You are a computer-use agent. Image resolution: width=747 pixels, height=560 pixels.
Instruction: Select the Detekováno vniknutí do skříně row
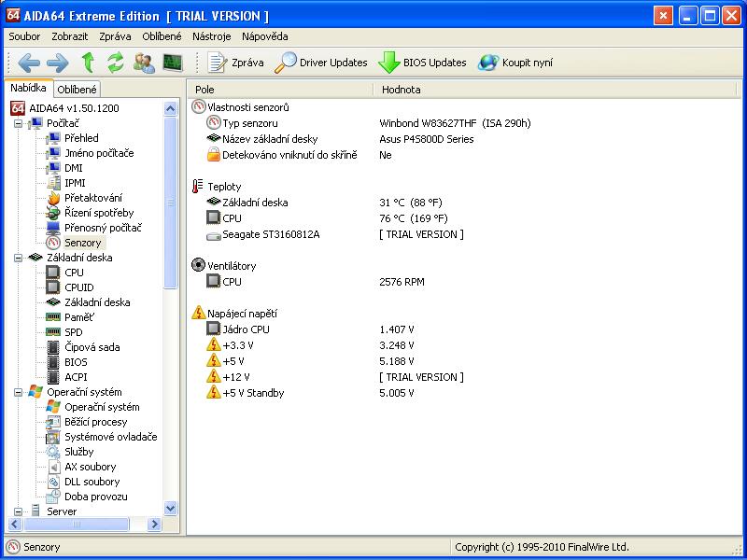(299, 155)
